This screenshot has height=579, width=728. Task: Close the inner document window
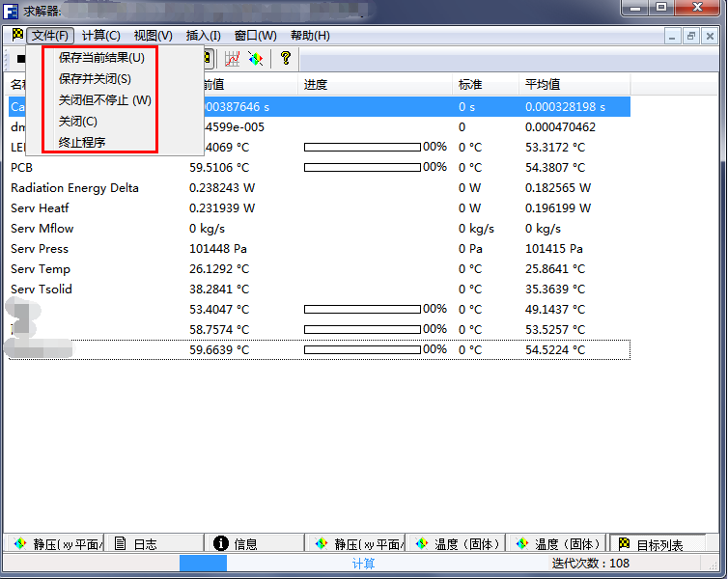tap(710, 36)
